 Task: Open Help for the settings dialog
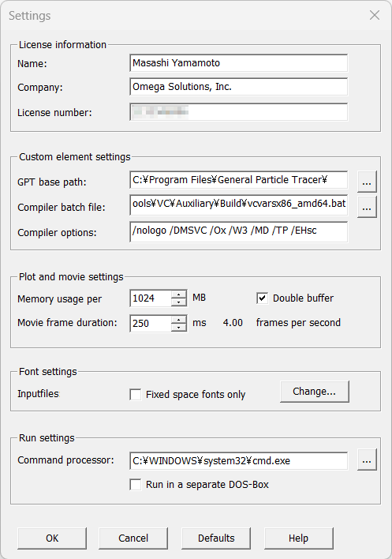[x=298, y=538]
